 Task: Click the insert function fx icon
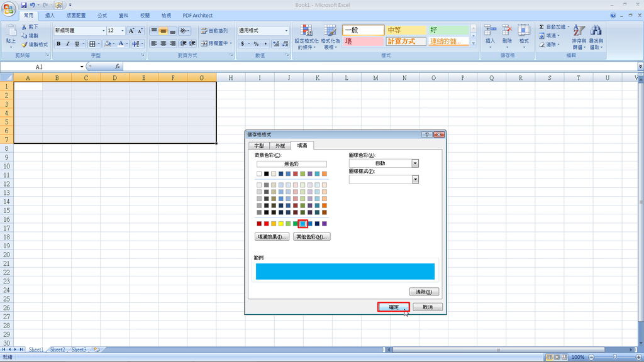click(x=117, y=67)
